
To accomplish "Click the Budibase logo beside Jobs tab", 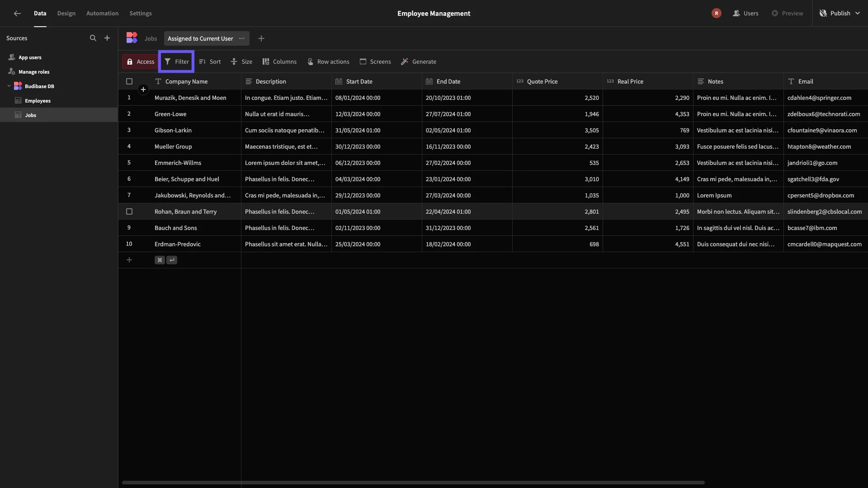I will coord(132,38).
